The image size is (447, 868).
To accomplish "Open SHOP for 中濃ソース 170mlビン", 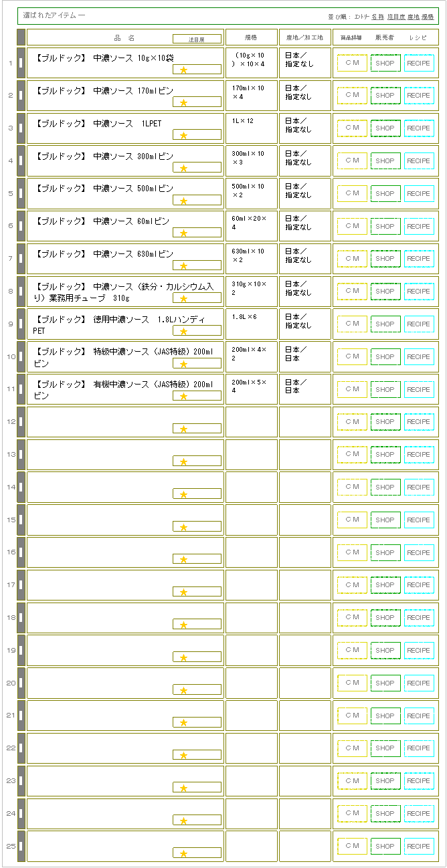I will 385,96.
